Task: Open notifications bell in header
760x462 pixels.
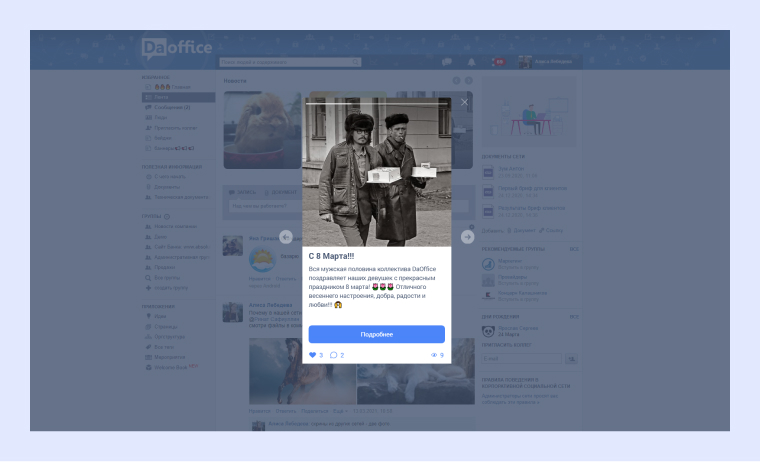Action: point(471,62)
